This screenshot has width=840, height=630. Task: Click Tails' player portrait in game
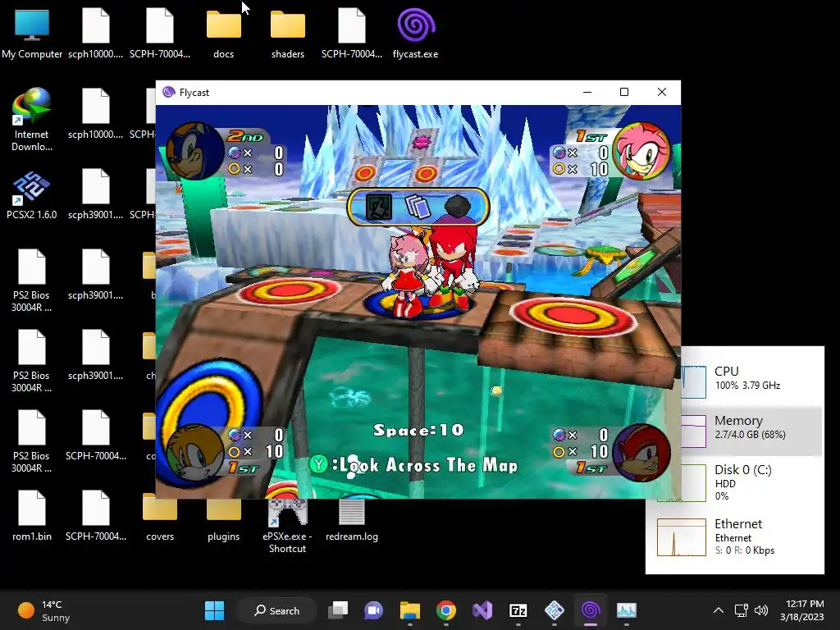click(194, 453)
